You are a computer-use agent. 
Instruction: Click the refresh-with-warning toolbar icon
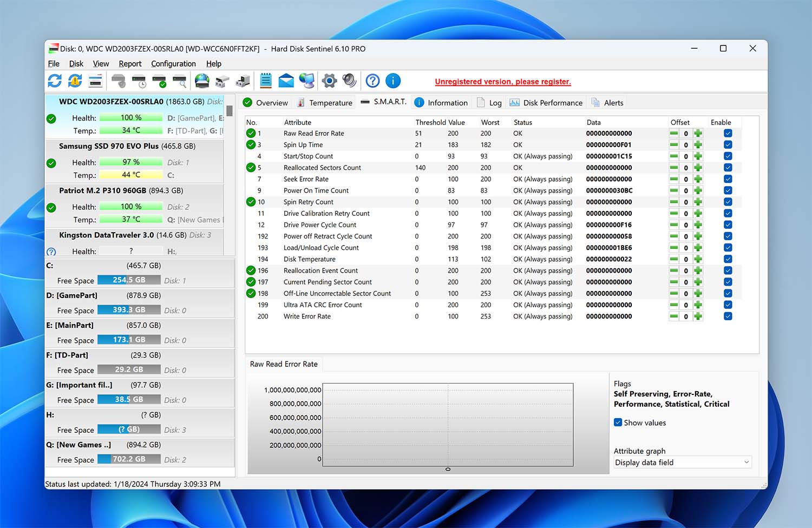(75, 81)
